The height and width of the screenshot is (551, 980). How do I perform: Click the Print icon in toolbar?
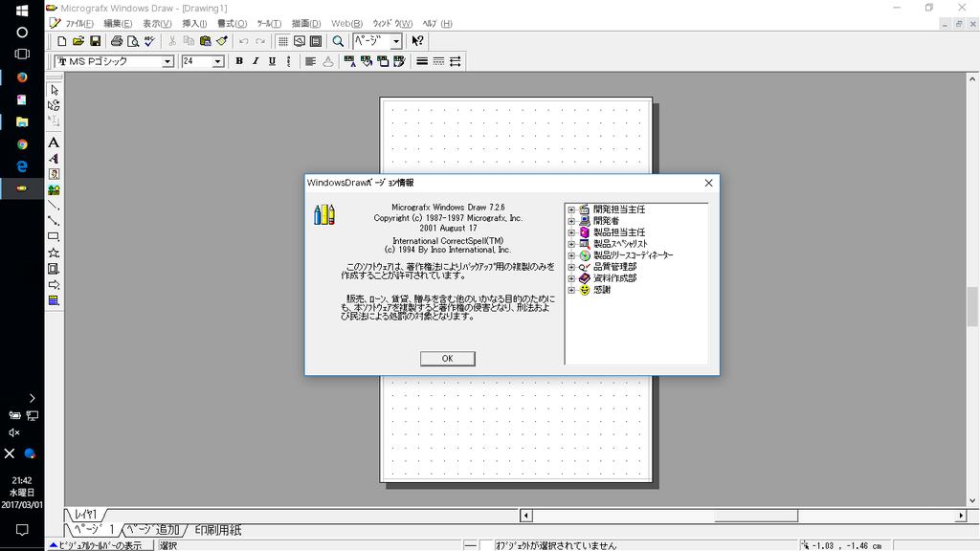pyautogui.click(x=116, y=41)
